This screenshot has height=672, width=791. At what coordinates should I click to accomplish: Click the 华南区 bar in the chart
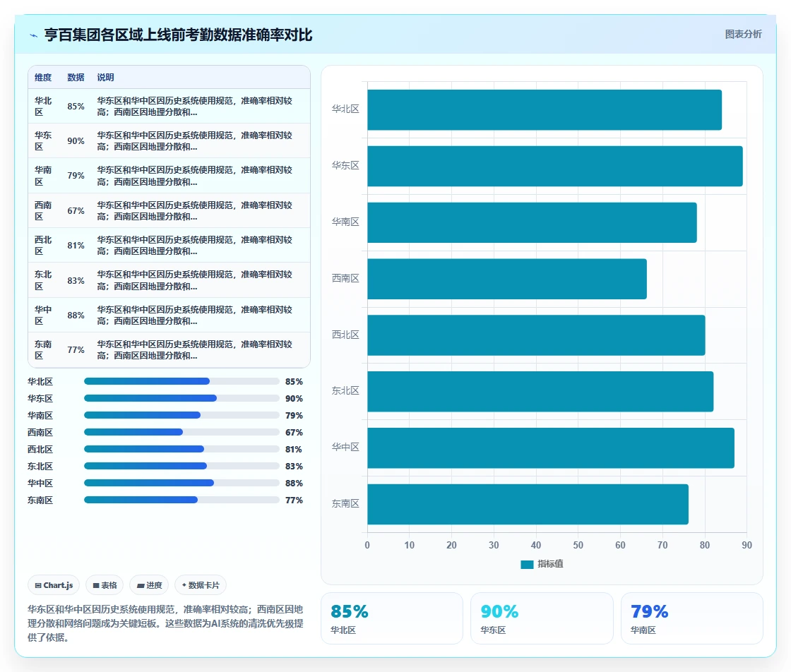point(533,223)
